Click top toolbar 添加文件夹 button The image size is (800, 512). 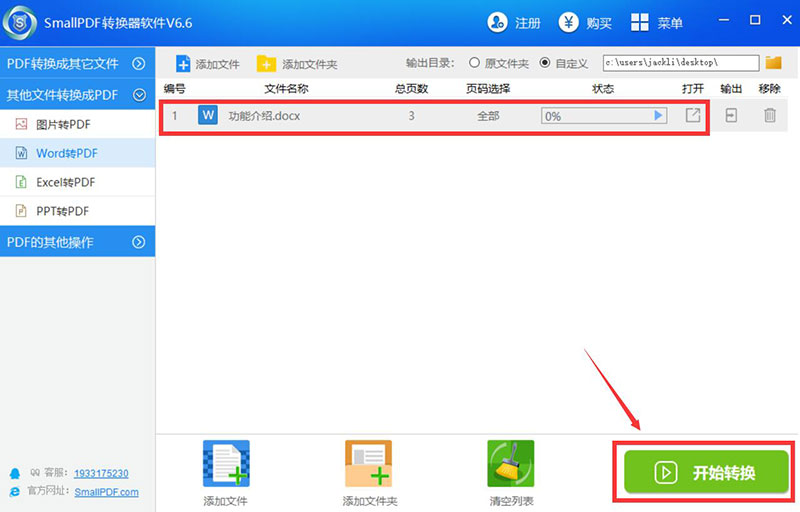pyautogui.click(x=297, y=64)
